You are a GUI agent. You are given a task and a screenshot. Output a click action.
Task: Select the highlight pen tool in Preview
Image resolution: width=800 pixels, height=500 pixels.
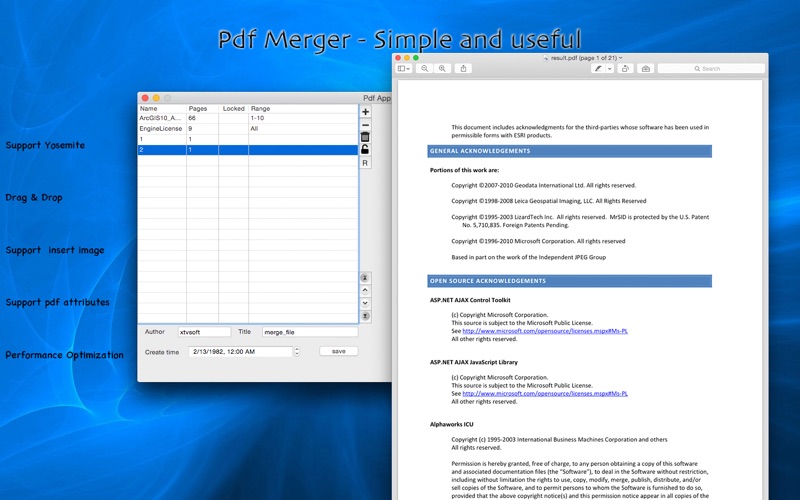click(598, 68)
